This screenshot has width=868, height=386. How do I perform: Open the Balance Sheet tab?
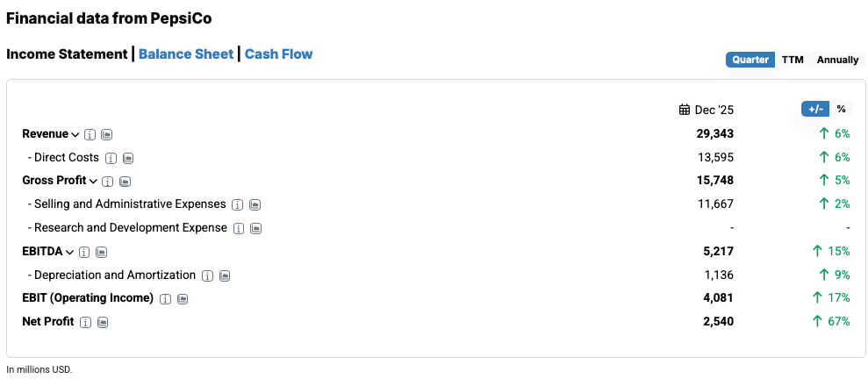[186, 54]
